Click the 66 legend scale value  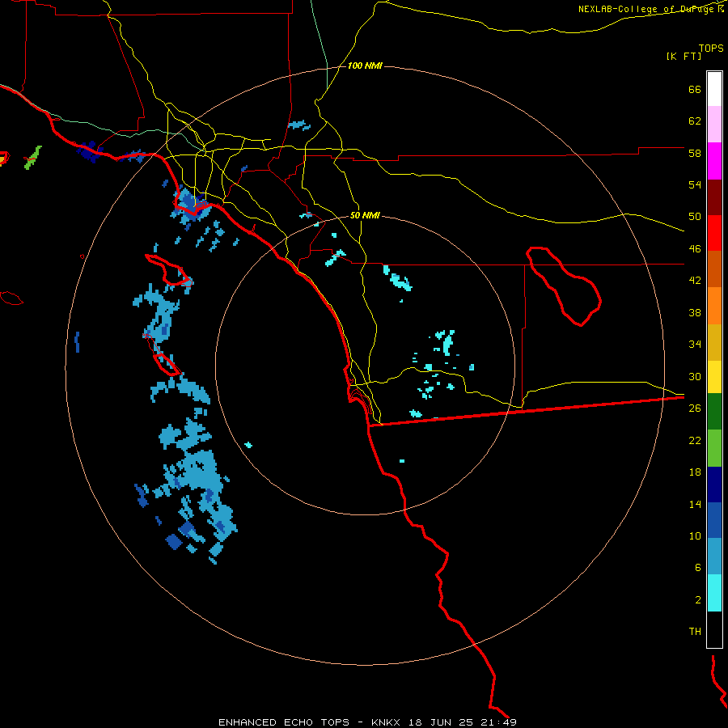[x=695, y=89]
